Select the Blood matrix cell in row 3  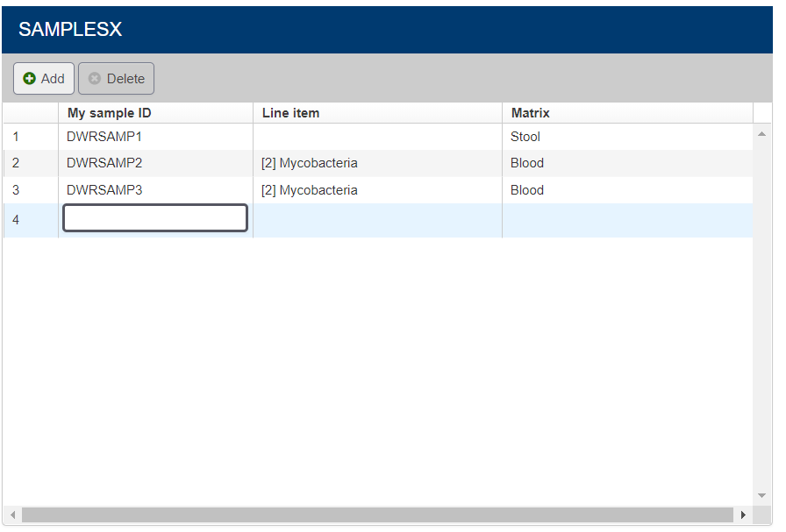coord(527,190)
